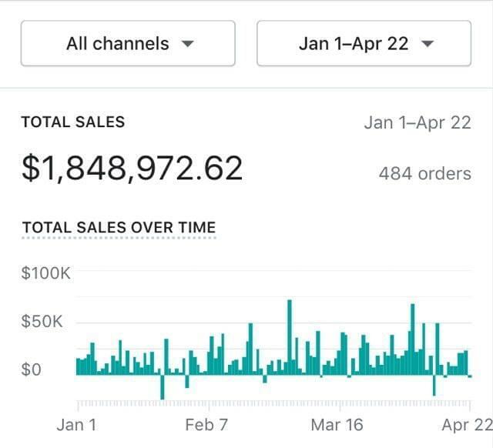Select the Apr 22 x-axis label
Image resolution: width=493 pixels, height=448 pixels.
[467, 425]
